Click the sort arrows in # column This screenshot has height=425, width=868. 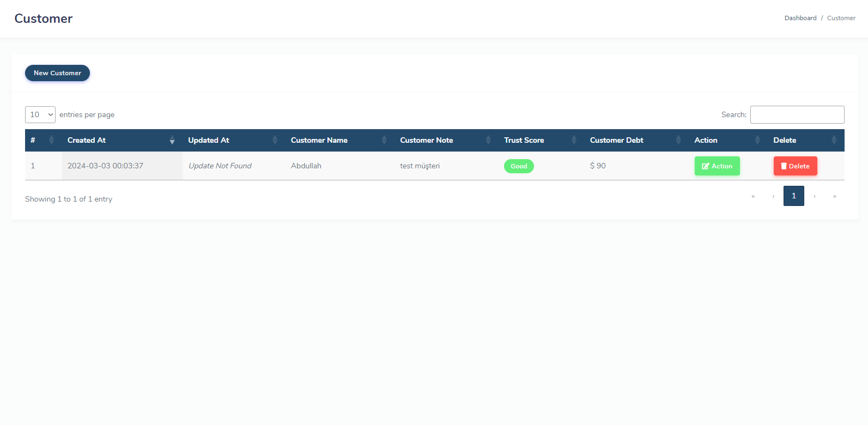tap(51, 140)
